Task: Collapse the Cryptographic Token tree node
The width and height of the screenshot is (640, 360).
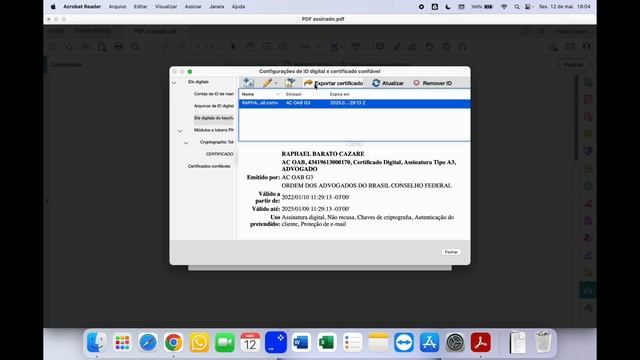Action: [186, 143]
